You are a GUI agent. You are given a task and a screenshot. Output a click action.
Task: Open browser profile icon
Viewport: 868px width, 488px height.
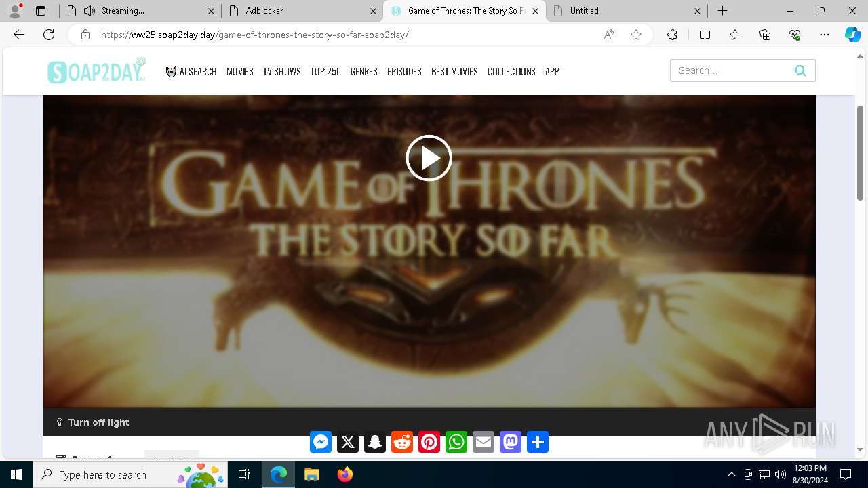click(x=14, y=11)
